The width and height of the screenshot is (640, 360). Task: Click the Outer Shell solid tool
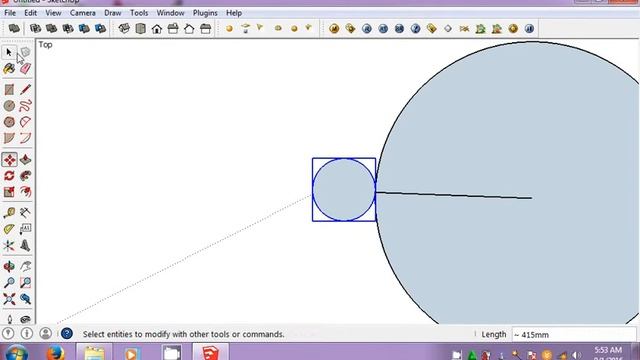coord(14,29)
